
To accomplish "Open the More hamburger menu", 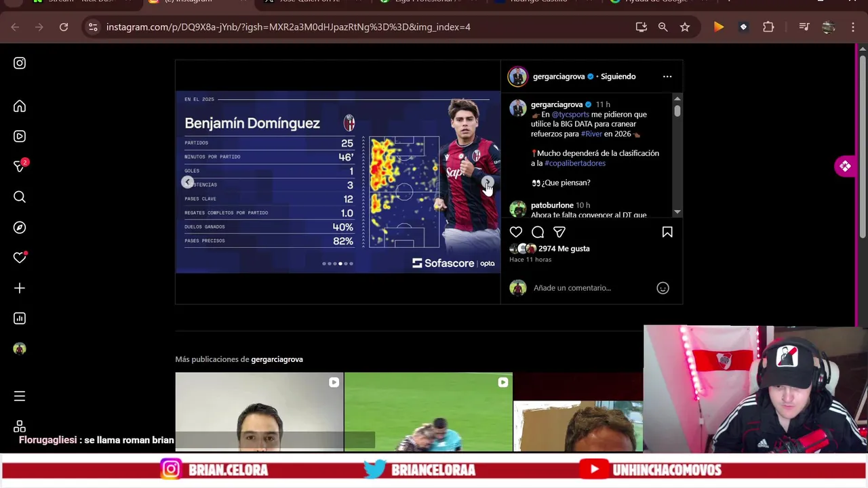I will [20, 396].
